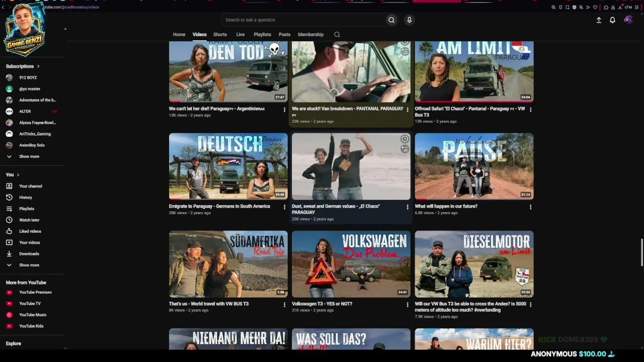This screenshot has width=644, height=362.
Task: Open the channel Playlists tab
Action: tap(262, 34)
